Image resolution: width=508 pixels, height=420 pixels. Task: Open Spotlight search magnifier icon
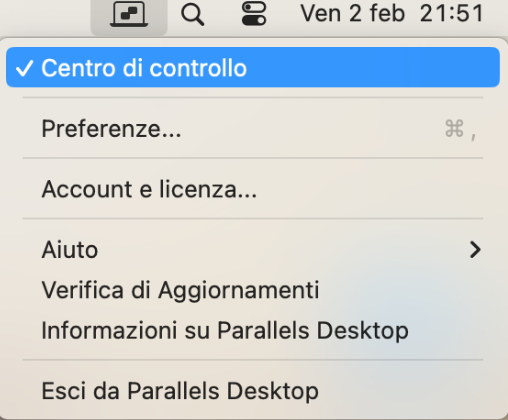(x=192, y=15)
